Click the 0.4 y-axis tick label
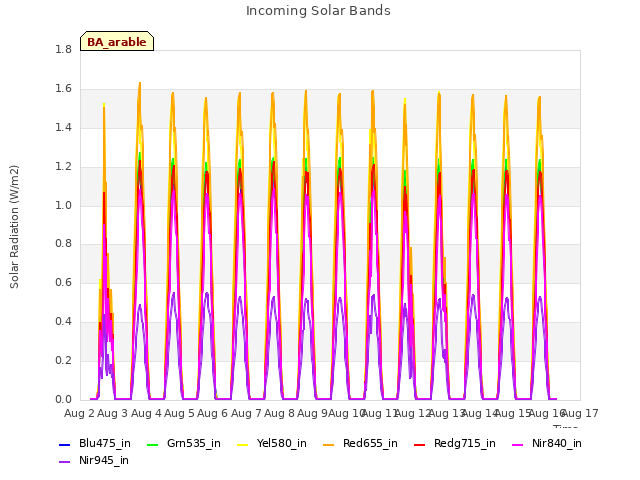This screenshot has height=480, width=640. point(63,322)
